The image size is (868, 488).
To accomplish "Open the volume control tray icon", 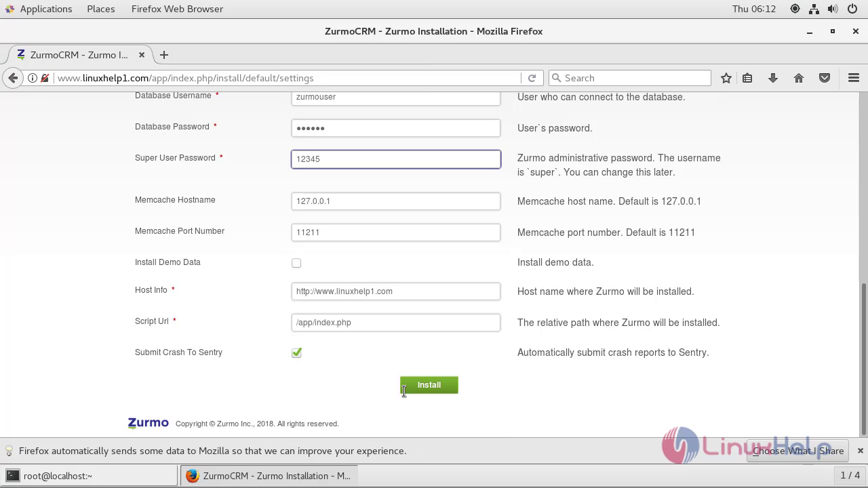I will tap(833, 9).
